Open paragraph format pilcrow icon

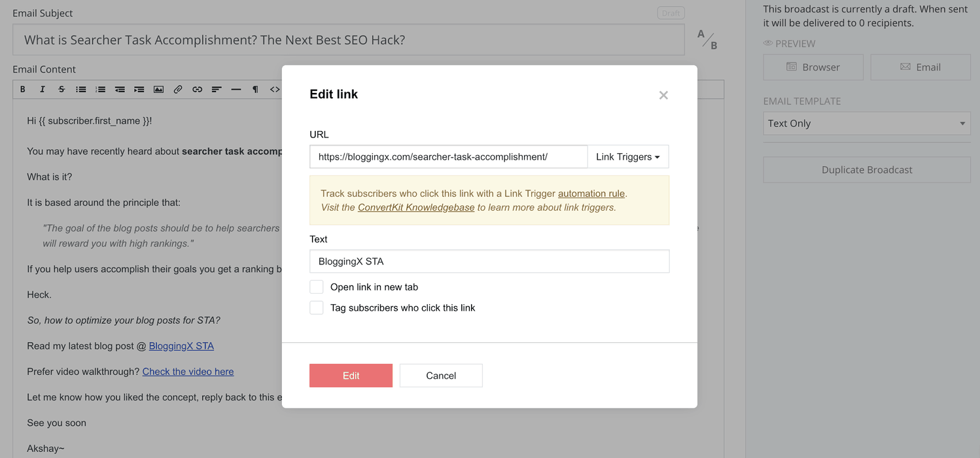coord(255,89)
